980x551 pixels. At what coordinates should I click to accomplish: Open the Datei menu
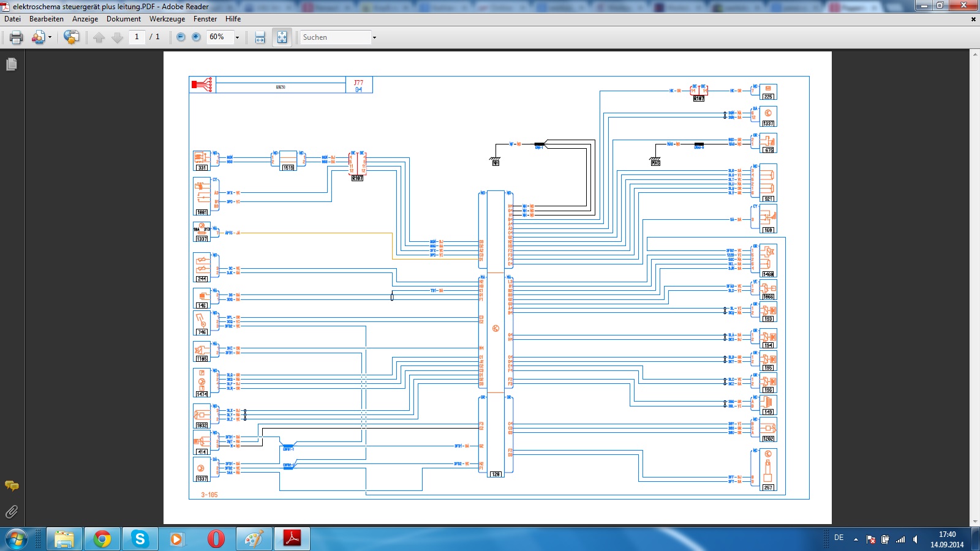[x=12, y=19]
